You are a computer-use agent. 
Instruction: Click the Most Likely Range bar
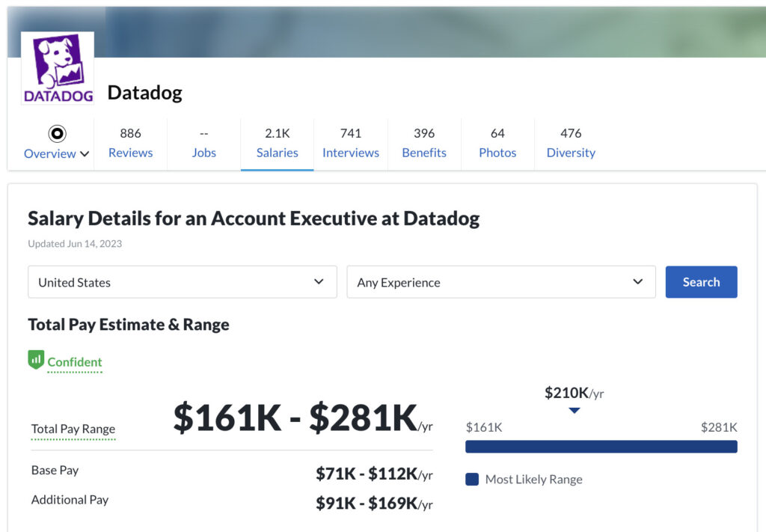601,447
